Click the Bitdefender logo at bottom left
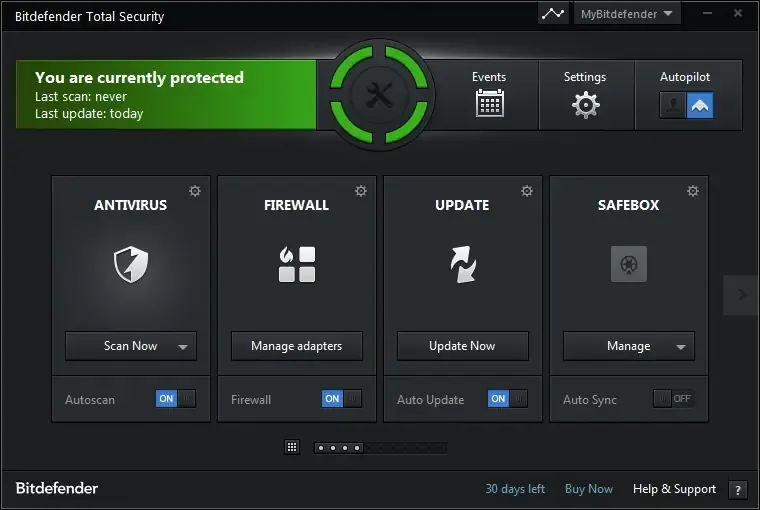The width and height of the screenshot is (760, 510). coord(57,488)
